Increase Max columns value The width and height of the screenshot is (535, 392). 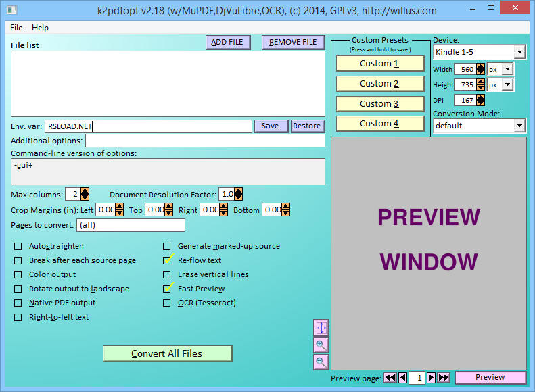pyautogui.click(x=85, y=191)
